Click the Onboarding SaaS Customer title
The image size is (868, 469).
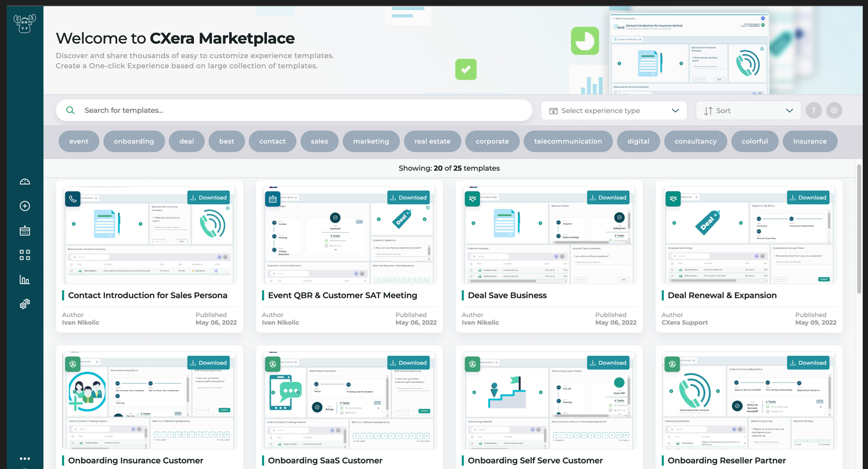tap(325, 461)
